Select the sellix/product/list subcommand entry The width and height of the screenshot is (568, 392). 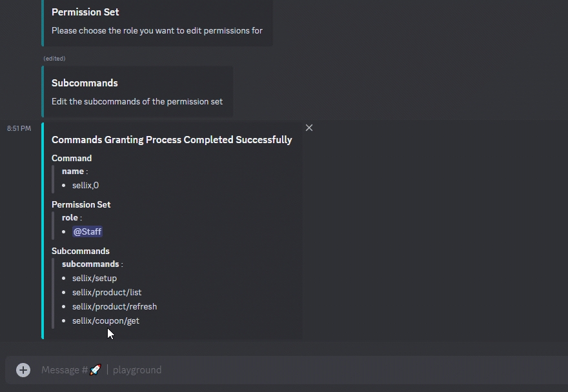coord(107,293)
